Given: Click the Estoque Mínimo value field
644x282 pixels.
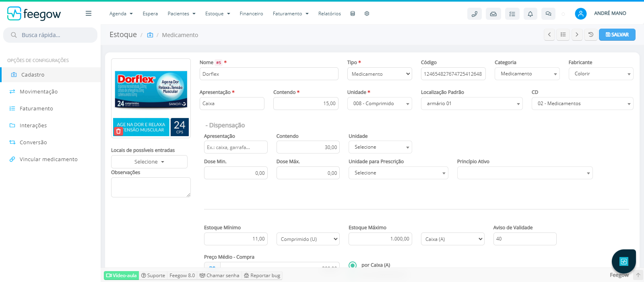Looking at the screenshot, I should [x=236, y=239].
